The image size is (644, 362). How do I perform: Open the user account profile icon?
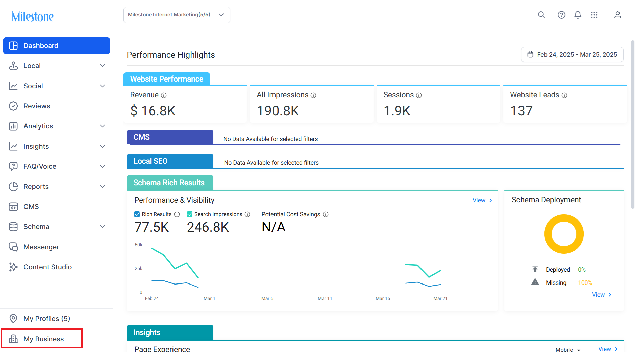click(x=617, y=15)
